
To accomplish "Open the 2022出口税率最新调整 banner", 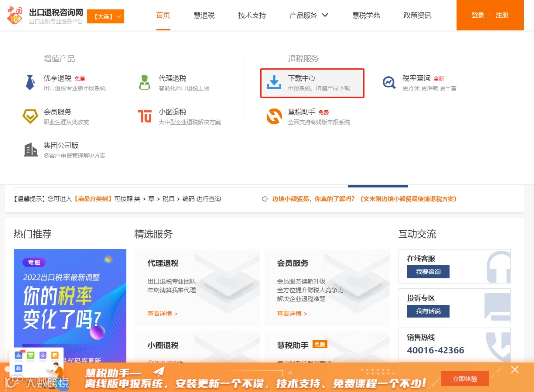I will (x=70, y=305).
